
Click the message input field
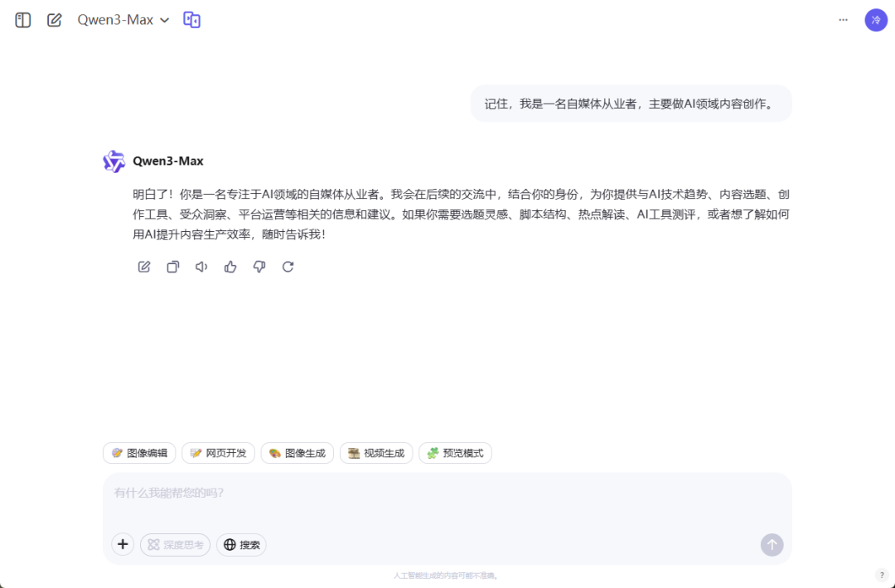[447, 493]
